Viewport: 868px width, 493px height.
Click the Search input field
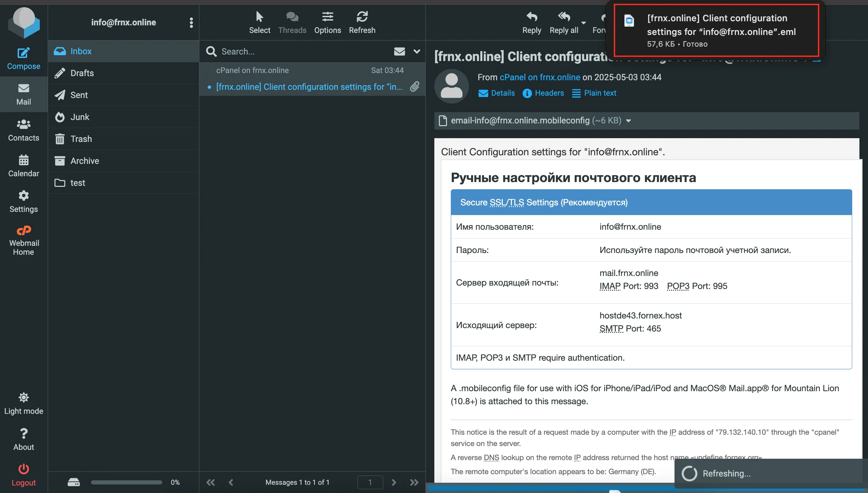coord(302,51)
